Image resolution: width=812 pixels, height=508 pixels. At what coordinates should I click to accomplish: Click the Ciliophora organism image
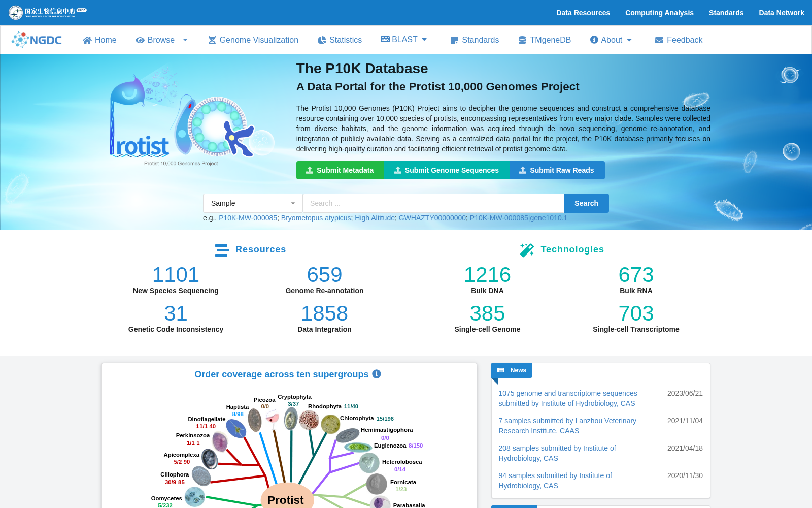point(201,477)
